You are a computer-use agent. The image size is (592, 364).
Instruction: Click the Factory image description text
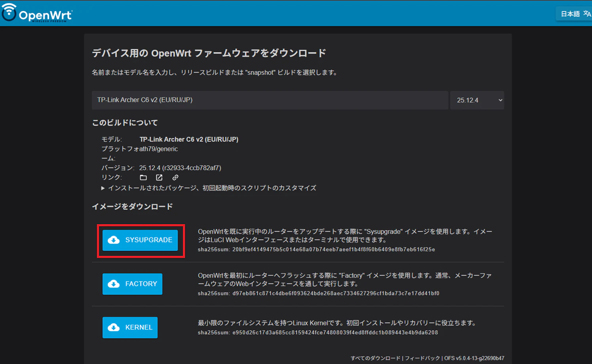coord(345,280)
